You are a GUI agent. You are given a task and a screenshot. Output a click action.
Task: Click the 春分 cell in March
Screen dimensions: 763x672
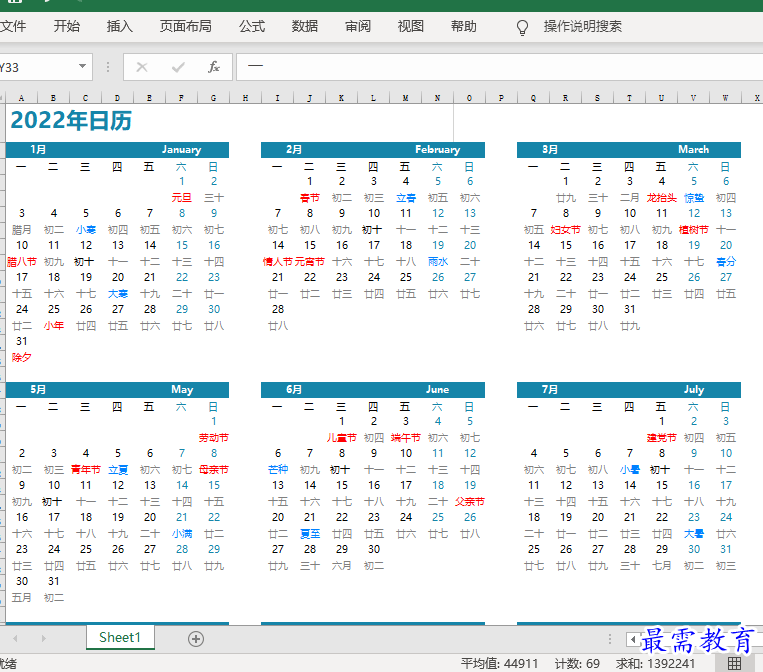[x=726, y=262]
